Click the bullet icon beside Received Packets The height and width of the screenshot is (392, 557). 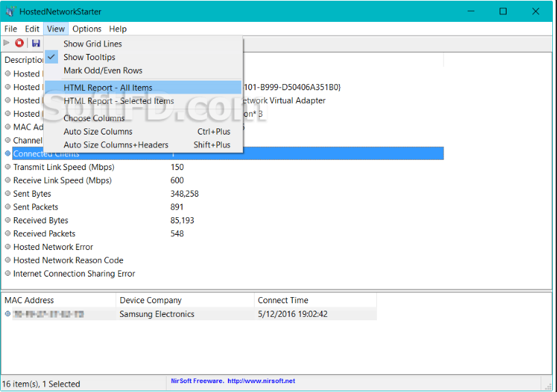(x=8, y=233)
